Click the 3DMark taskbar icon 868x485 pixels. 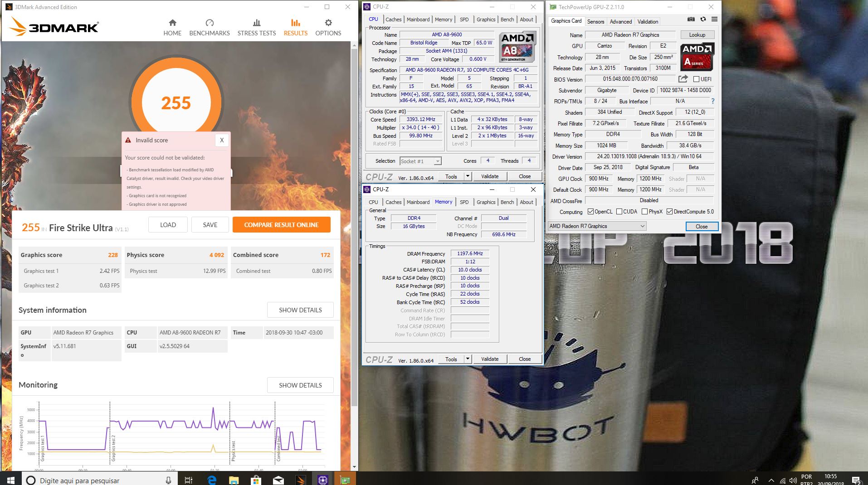300,480
